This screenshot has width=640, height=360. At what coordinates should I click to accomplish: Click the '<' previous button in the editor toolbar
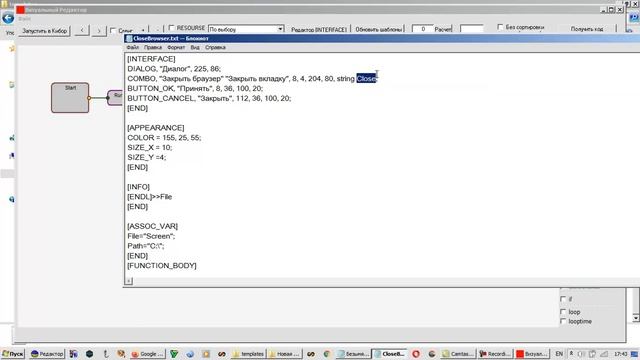(x=82, y=30)
